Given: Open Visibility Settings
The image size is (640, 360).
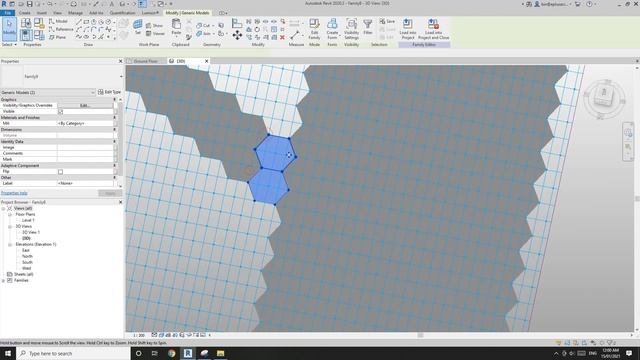Looking at the screenshot, I should coord(351,29).
